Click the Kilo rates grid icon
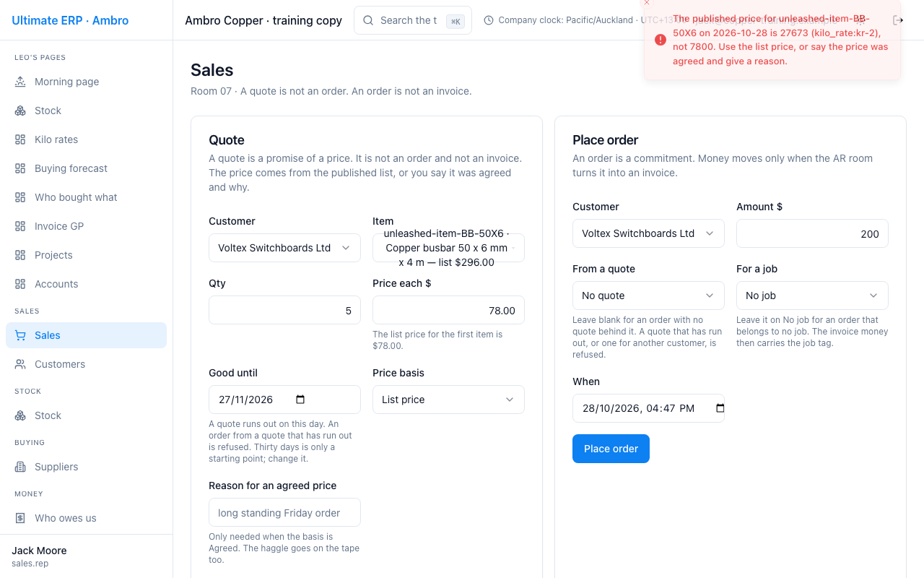 pyautogui.click(x=20, y=139)
